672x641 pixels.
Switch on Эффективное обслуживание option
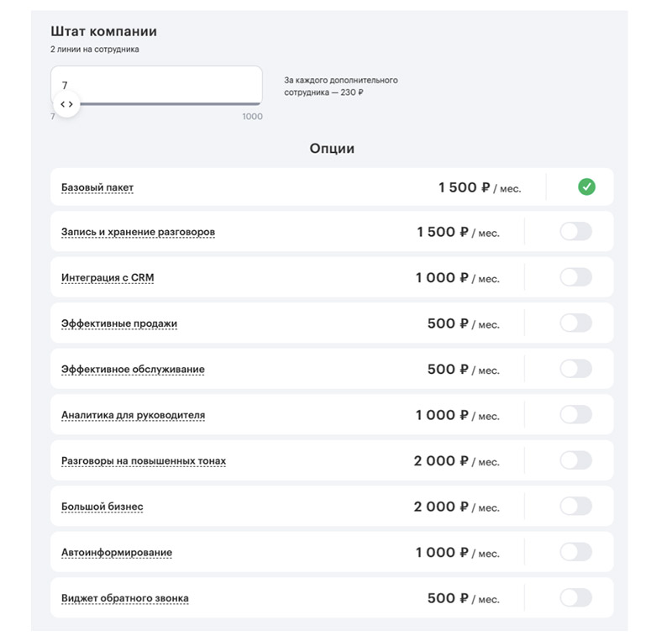click(x=575, y=369)
